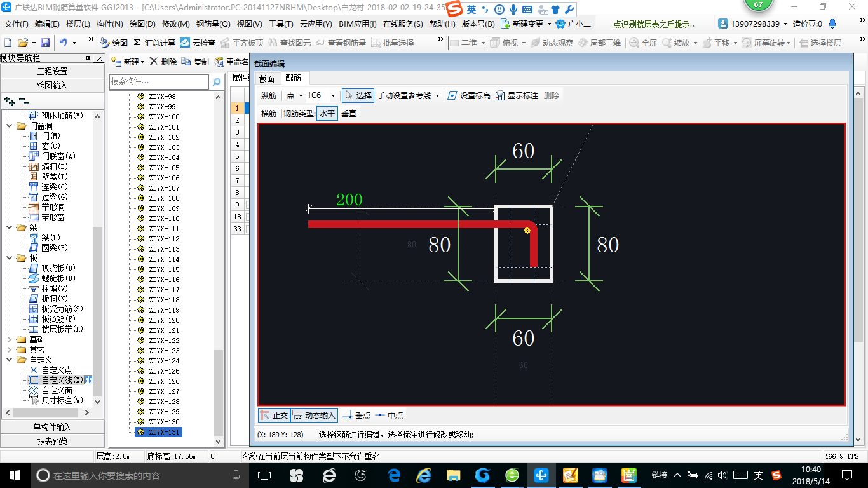
Task: Open 缩放 zoom dropdown
Action: (x=695, y=43)
